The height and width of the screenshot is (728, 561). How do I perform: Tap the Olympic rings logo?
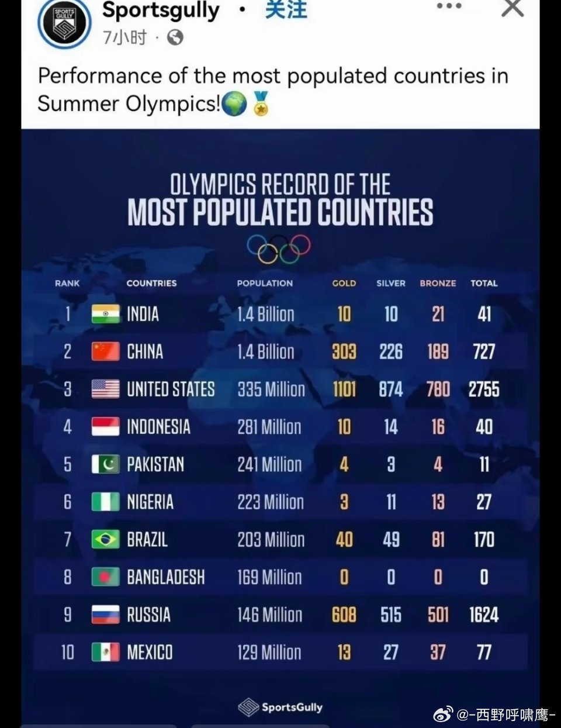tap(279, 249)
